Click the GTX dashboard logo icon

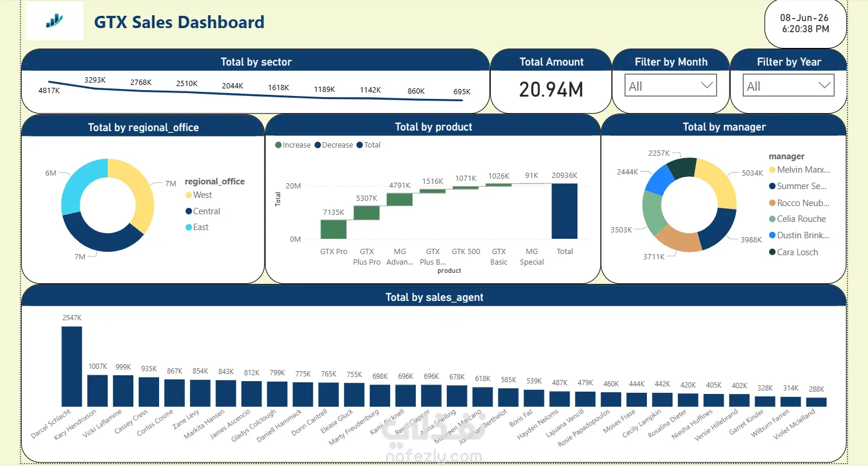pyautogui.click(x=54, y=21)
